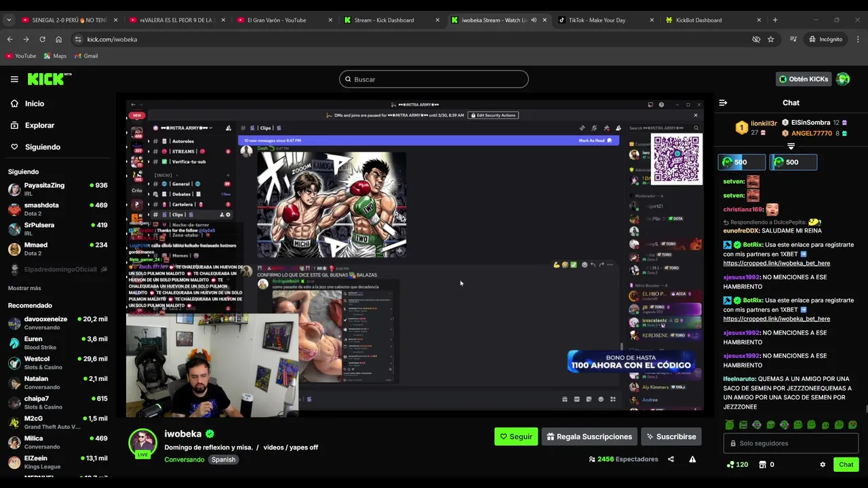Click browser back arrow
Viewport: 868px width, 488px height.
[x=9, y=39]
